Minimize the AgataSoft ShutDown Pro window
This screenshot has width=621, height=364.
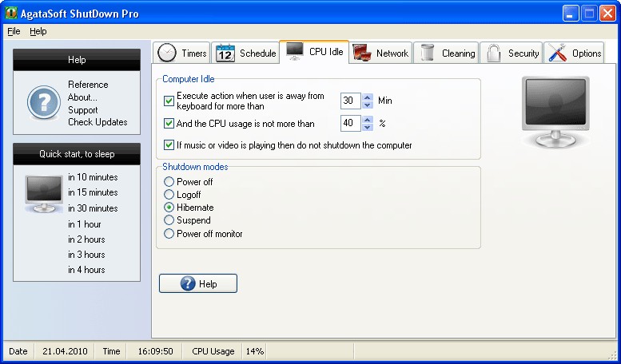coord(571,14)
